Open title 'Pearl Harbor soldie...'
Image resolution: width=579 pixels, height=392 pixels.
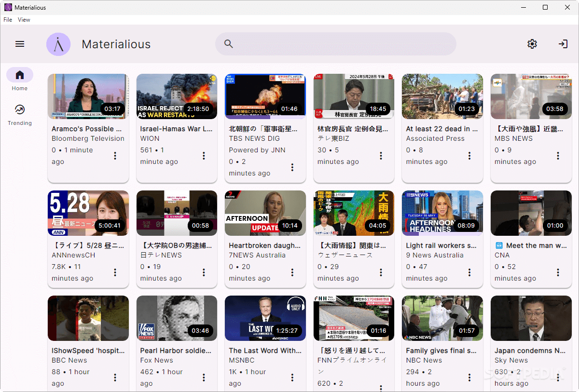pyautogui.click(x=176, y=351)
